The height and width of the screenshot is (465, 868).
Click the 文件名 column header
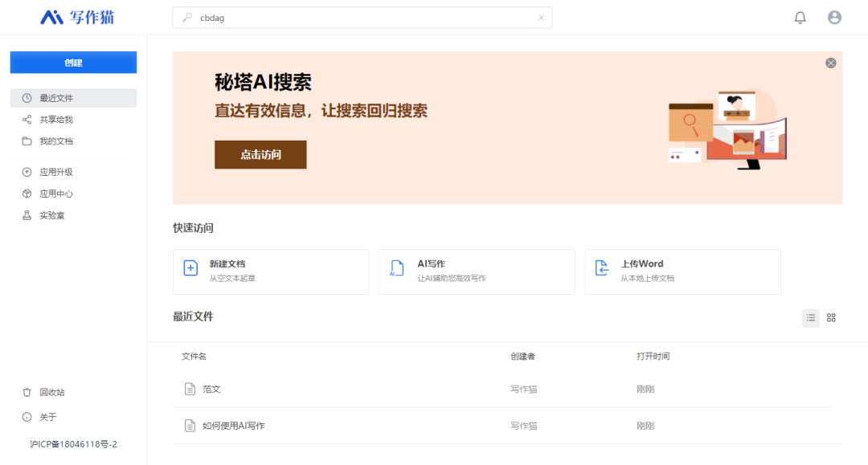pyautogui.click(x=194, y=357)
